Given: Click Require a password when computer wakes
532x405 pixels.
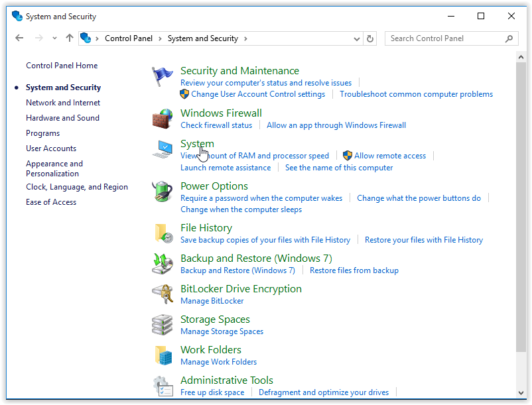Looking at the screenshot, I should point(261,198).
